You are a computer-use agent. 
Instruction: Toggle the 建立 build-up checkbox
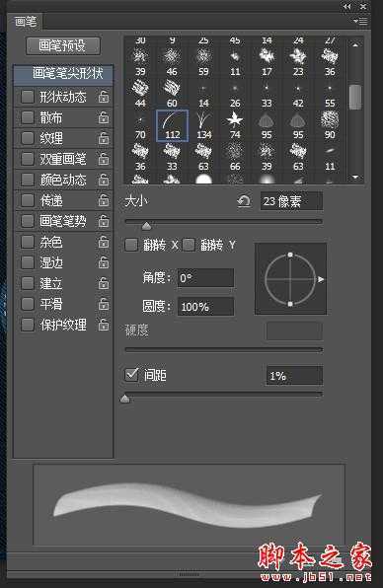(28, 283)
